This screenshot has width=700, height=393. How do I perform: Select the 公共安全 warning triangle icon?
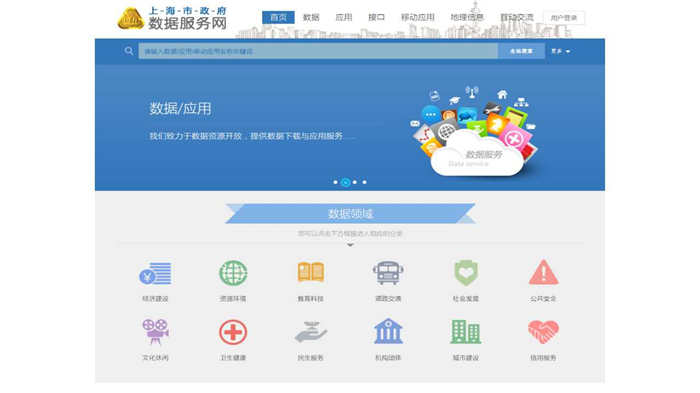(x=543, y=272)
